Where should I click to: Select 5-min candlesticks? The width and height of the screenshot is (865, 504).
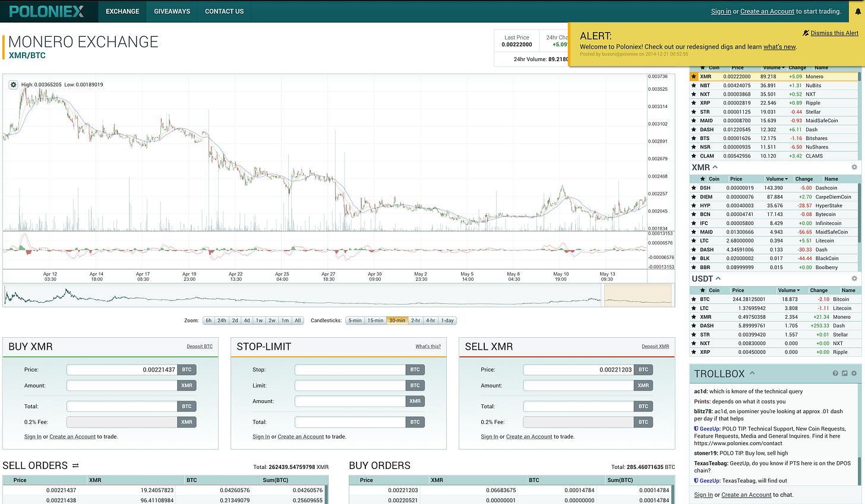355,321
